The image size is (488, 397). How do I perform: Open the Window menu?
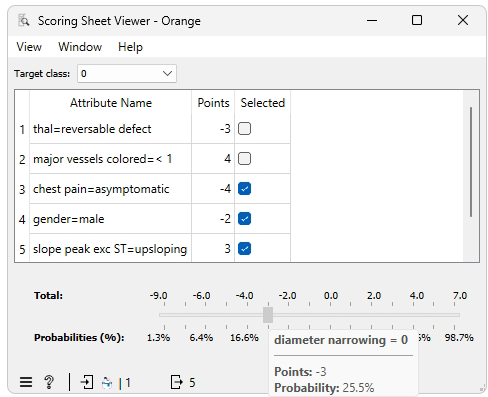point(80,47)
